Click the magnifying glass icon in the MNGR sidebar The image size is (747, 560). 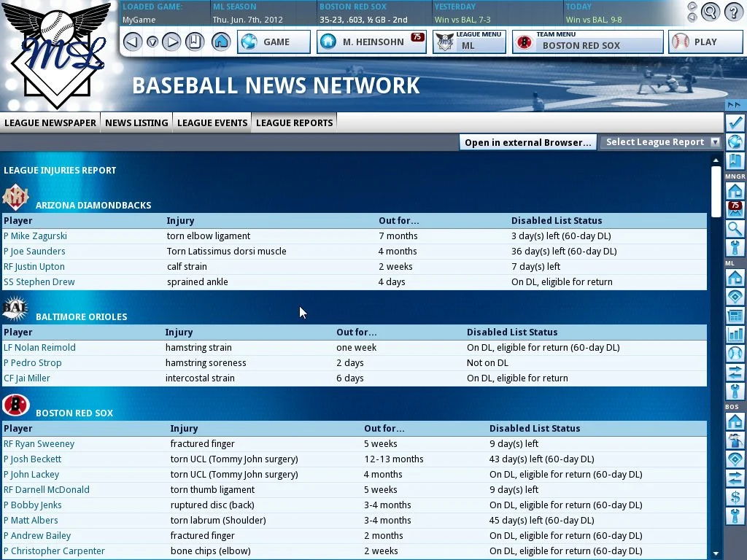[735, 229]
